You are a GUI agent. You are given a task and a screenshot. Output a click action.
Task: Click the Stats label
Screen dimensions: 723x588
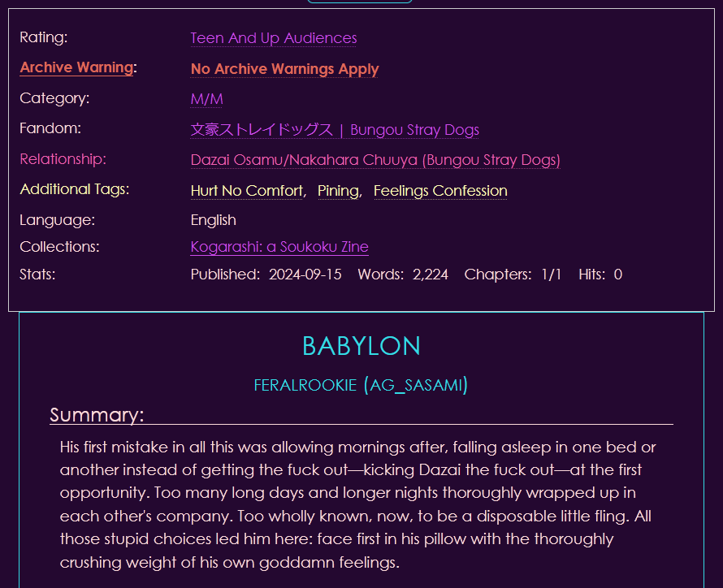tap(37, 275)
